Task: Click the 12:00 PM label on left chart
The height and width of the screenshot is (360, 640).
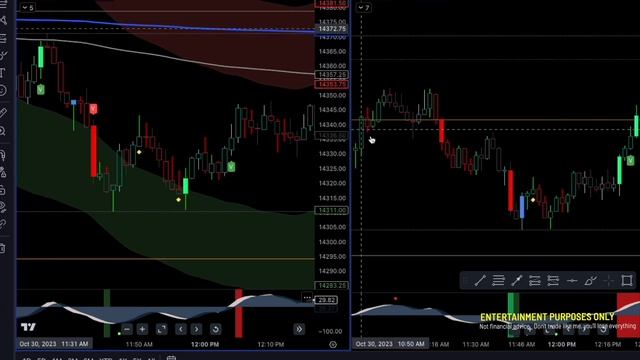Action: [205, 344]
